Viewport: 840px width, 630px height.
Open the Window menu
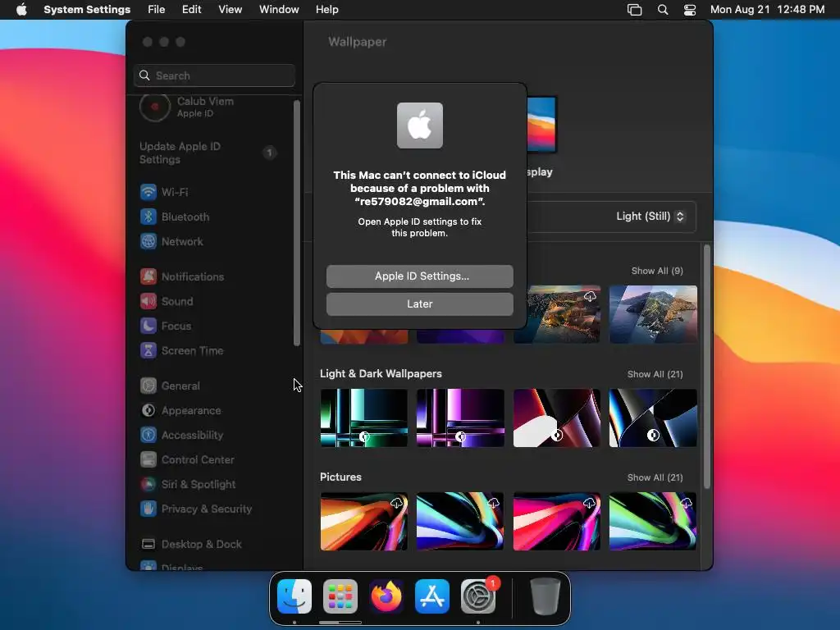pyautogui.click(x=279, y=10)
